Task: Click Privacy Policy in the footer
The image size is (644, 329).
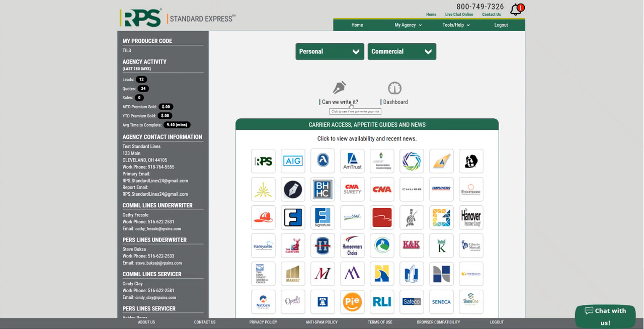Action: coord(263,322)
